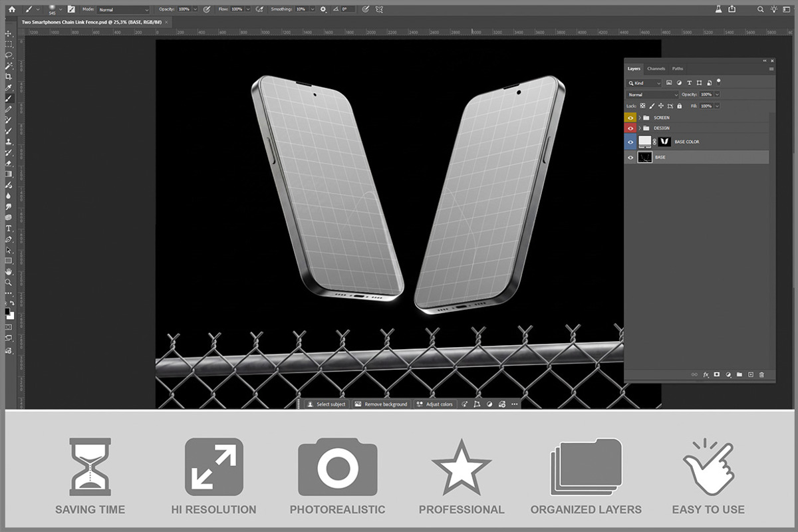Open layer Fill slider dropdown arrow
This screenshot has width=798, height=532.
[717, 106]
